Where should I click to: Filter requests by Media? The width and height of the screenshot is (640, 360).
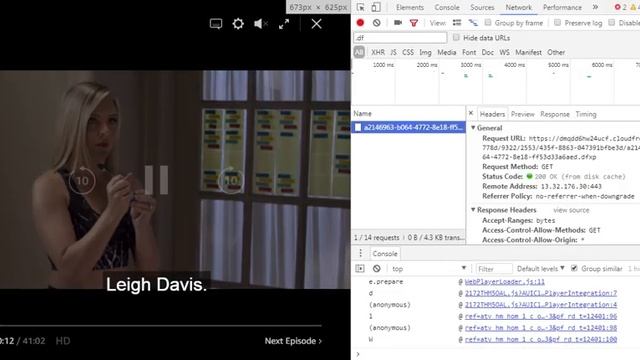tap(447, 52)
